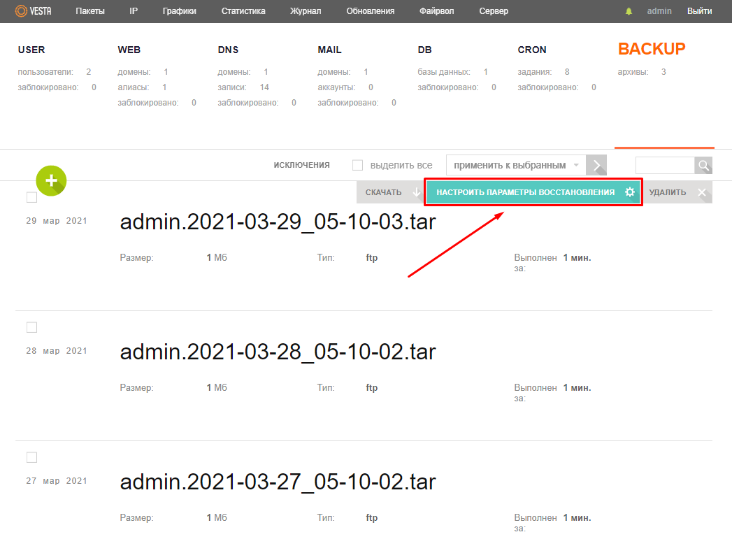Click the search magnifier icon
The image size is (732, 560).
[703, 166]
